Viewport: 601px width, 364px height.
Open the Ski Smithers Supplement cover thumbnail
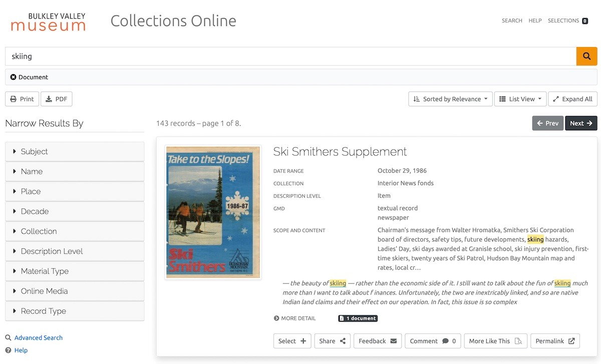[x=213, y=212]
